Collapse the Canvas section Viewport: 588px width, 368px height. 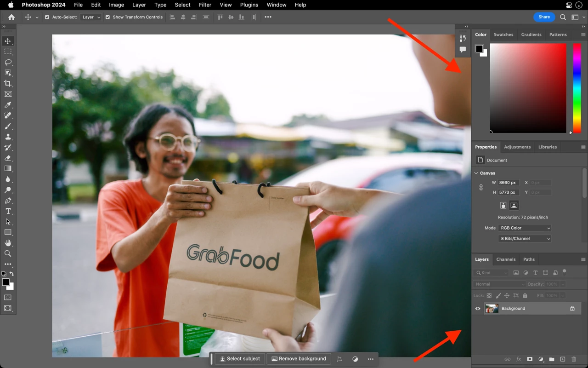tap(476, 173)
